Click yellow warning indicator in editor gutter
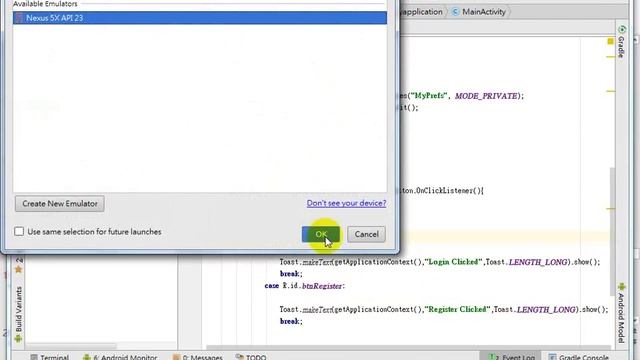Screen dimensions: 640x360 click(610, 41)
